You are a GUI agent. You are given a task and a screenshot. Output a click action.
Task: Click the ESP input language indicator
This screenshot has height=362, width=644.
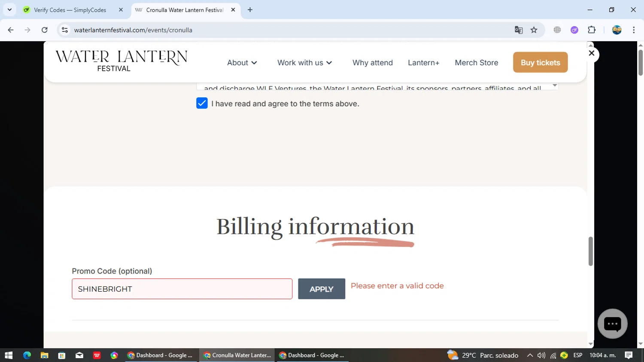(578, 355)
